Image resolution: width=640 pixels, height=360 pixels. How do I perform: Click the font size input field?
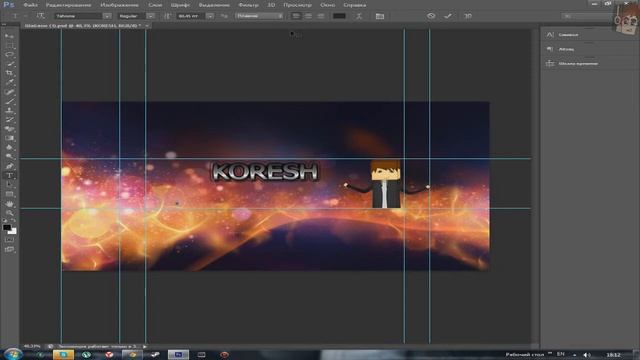pyautogui.click(x=191, y=16)
